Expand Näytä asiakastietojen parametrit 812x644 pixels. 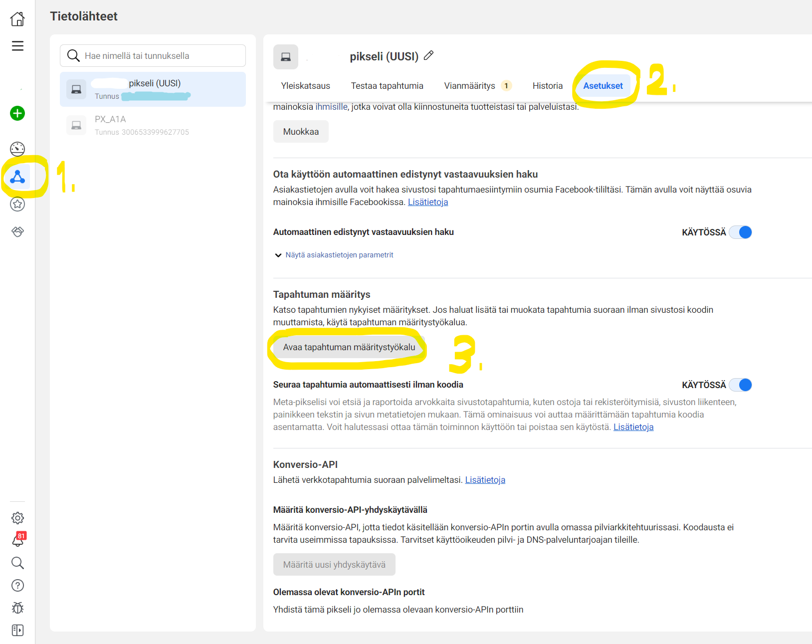[339, 254]
